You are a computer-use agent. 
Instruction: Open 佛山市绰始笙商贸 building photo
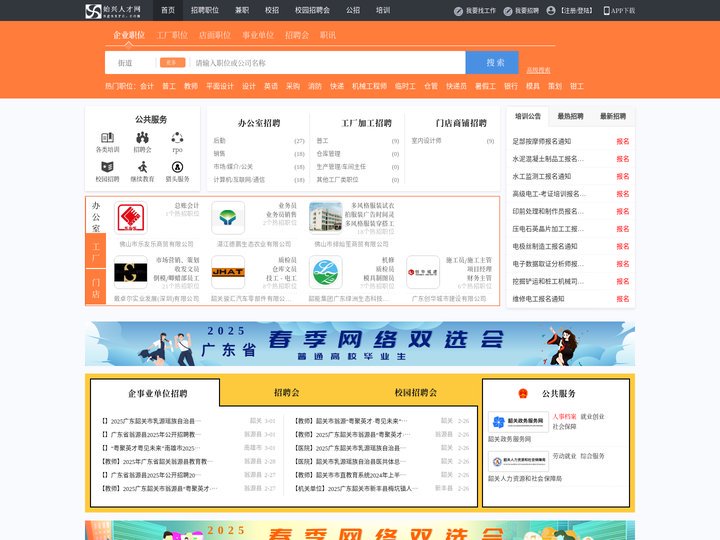[x=326, y=217]
